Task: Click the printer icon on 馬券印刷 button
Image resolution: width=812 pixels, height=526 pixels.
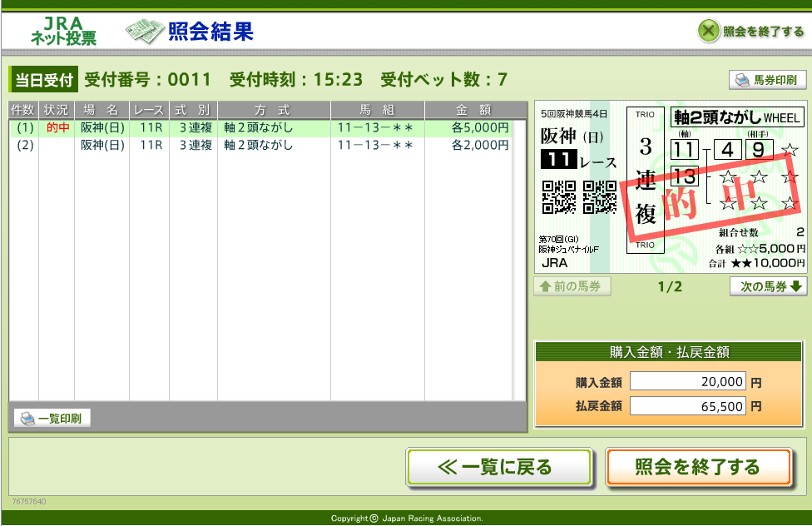Action: [x=743, y=80]
